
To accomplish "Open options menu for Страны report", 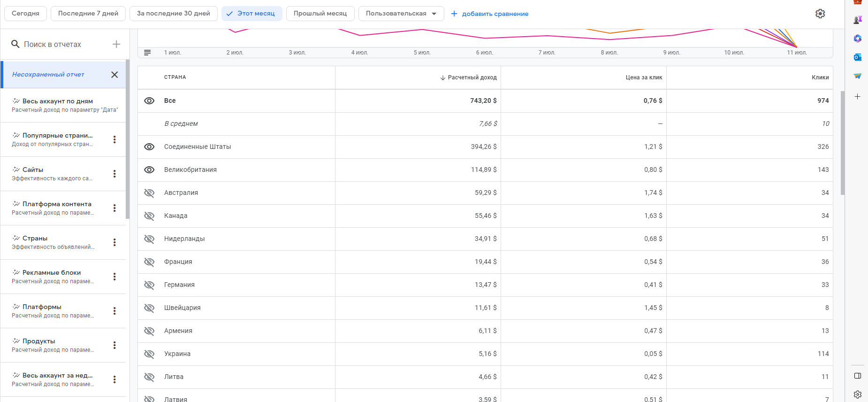I will click(x=114, y=242).
